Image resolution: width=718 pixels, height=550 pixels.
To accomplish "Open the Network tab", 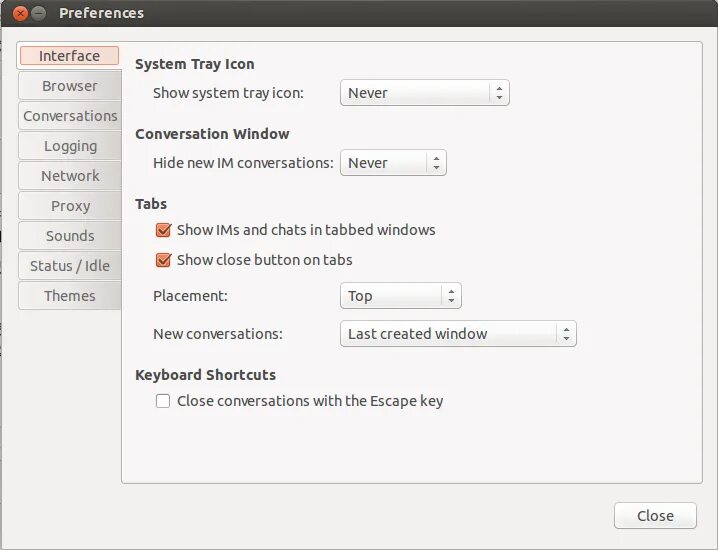I will [x=70, y=176].
